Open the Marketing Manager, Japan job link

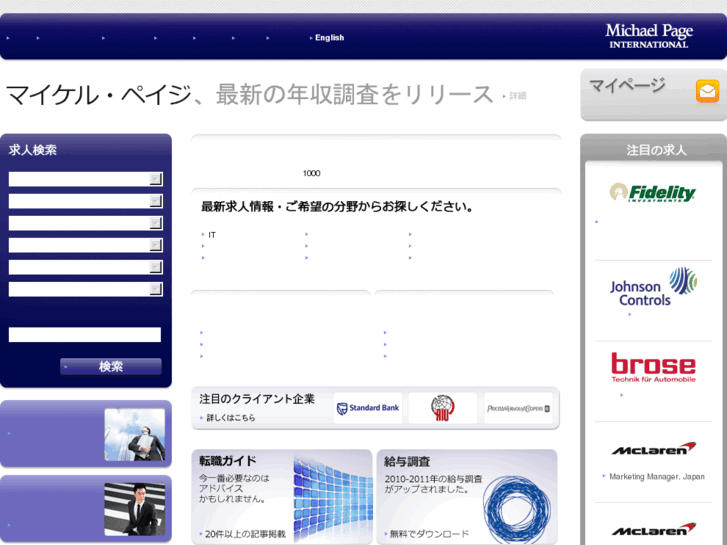657,476
